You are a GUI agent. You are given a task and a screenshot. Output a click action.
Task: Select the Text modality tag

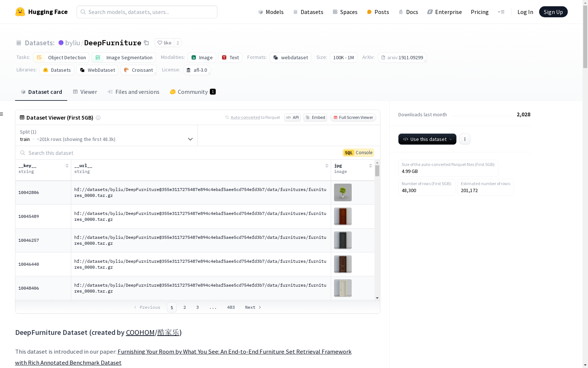coord(230,57)
